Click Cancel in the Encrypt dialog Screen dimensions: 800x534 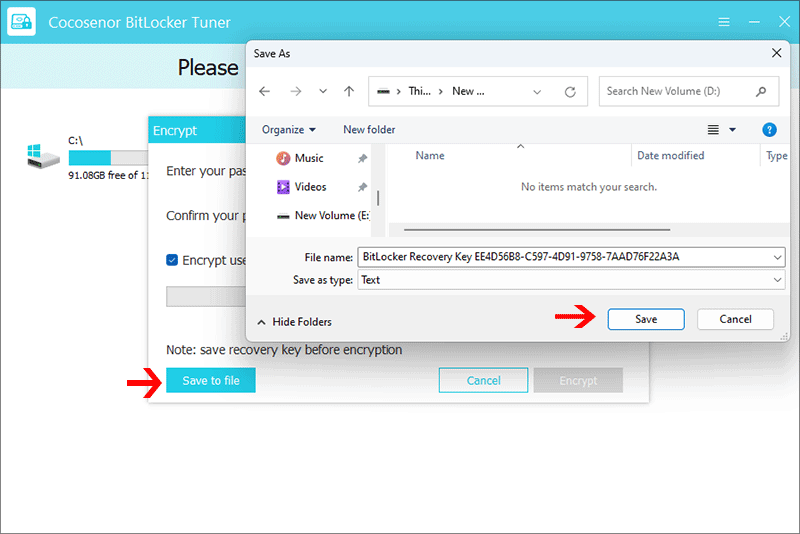[x=483, y=380]
